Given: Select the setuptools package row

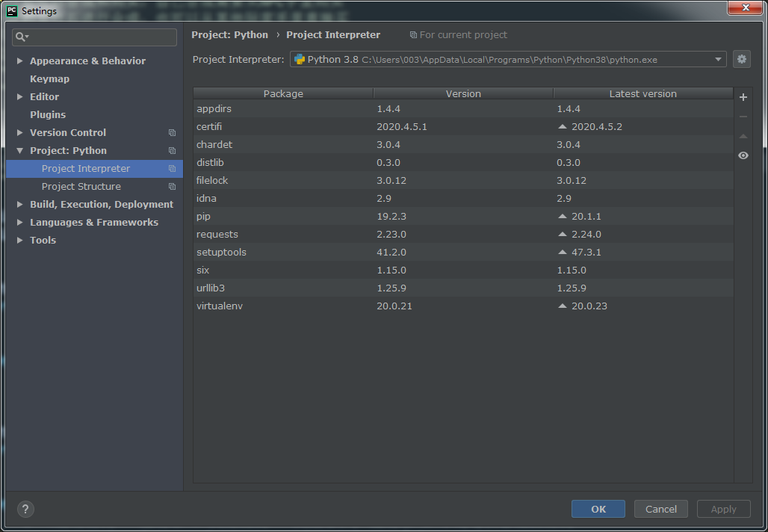Looking at the screenshot, I should (x=463, y=253).
